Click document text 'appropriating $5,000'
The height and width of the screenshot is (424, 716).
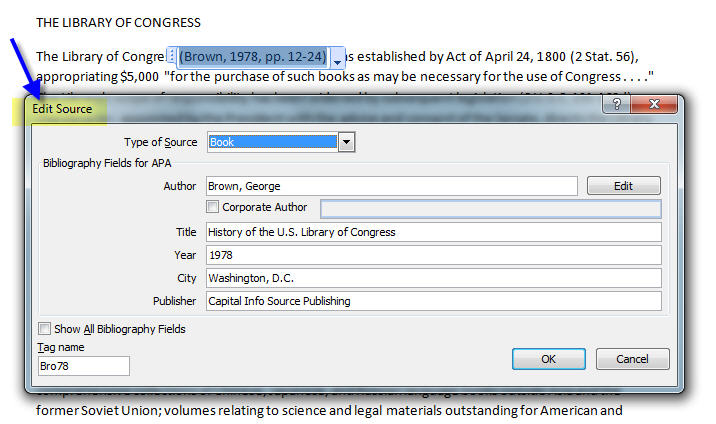coord(97,76)
